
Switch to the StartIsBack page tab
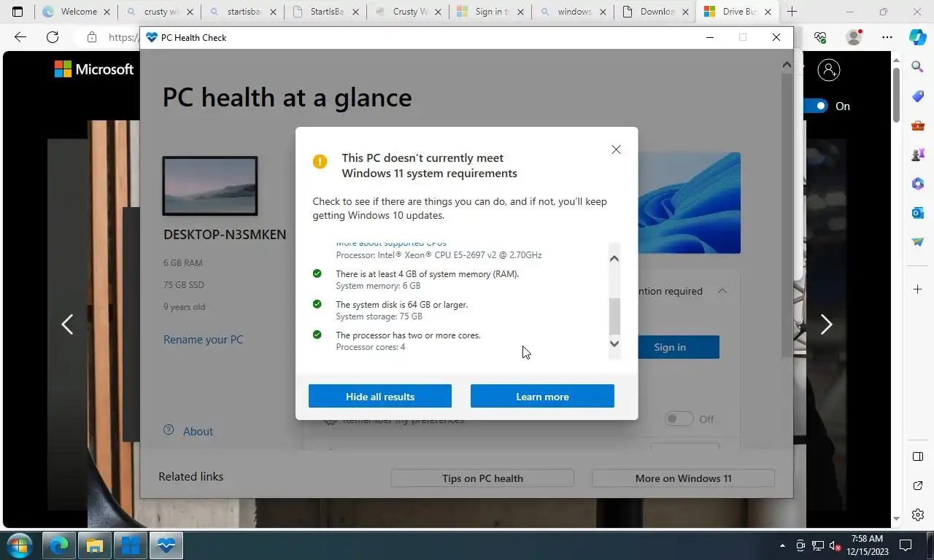click(x=327, y=12)
